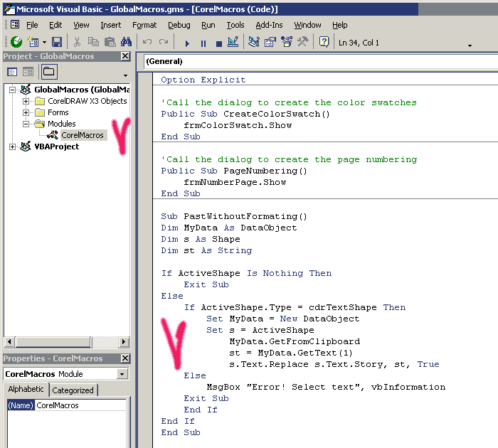Open Object Browser toolbar icon
Screen dimensions: 498x448
point(287,42)
